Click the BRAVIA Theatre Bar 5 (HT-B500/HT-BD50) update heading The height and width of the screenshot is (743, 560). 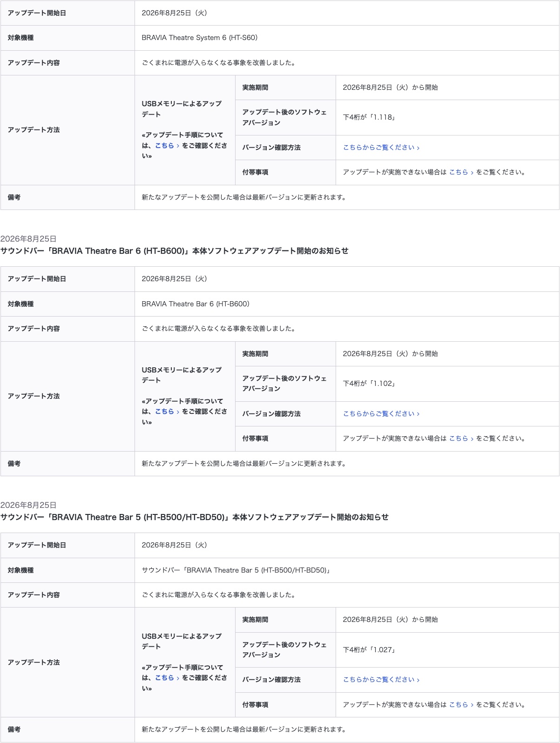pos(194,517)
